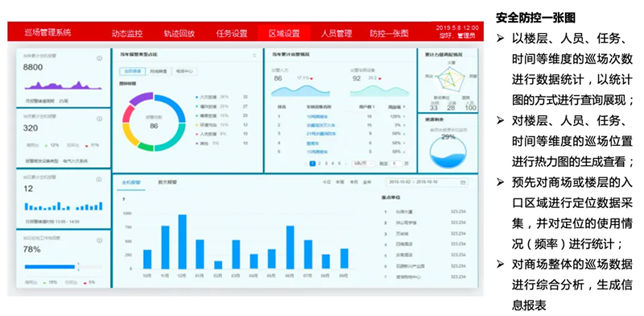This screenshot has height=316, width=644.
Task: Open calendar icon in the date range field
Action: tap(463, 182)
